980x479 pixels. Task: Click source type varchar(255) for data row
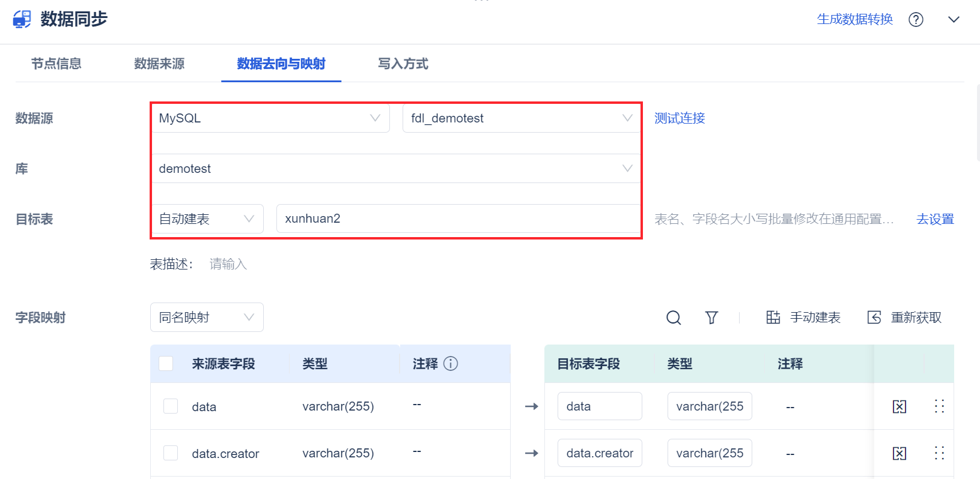point(338,406)
